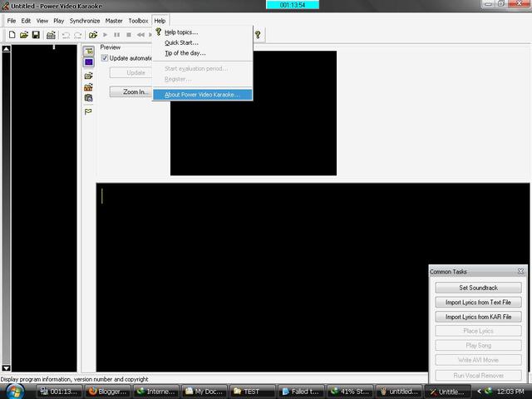Click the toolbar help question-mark icon
Image resolution: width=532 pixels, height=399 pixels.
[258, 35]
